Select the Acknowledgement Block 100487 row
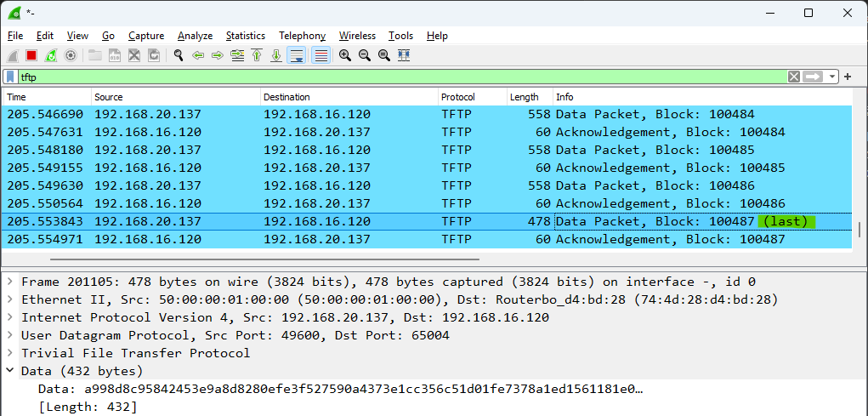Screen dimensions: 868x416 point(428,239)
